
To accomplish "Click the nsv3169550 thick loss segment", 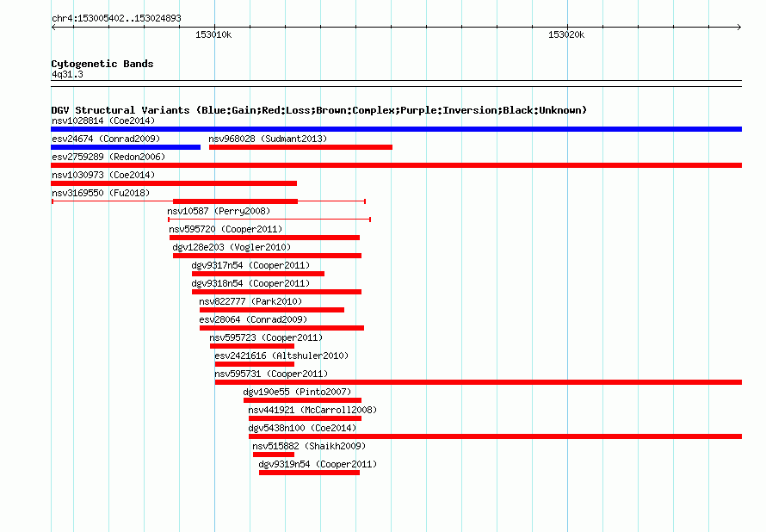I will coord(236,201).
